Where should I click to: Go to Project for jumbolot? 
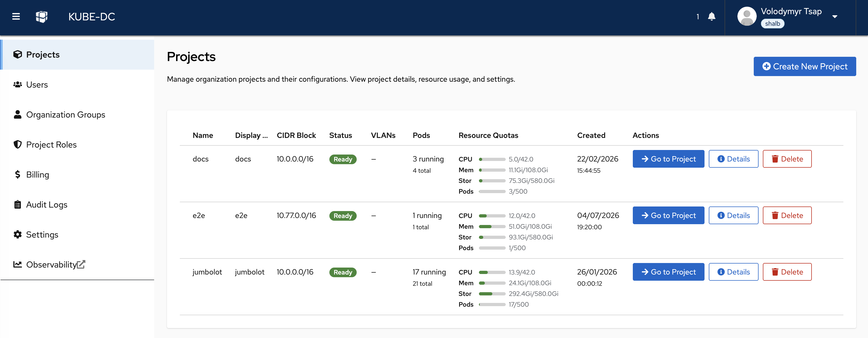[668, 272]
